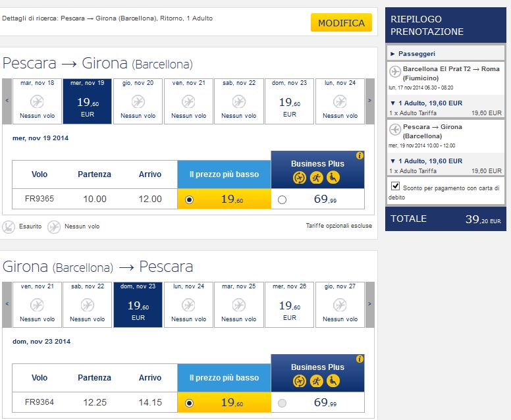Screen dimensions: 511x420
Task: Select mer, nov 26 return date tab
Action: (x=290, y=305)
